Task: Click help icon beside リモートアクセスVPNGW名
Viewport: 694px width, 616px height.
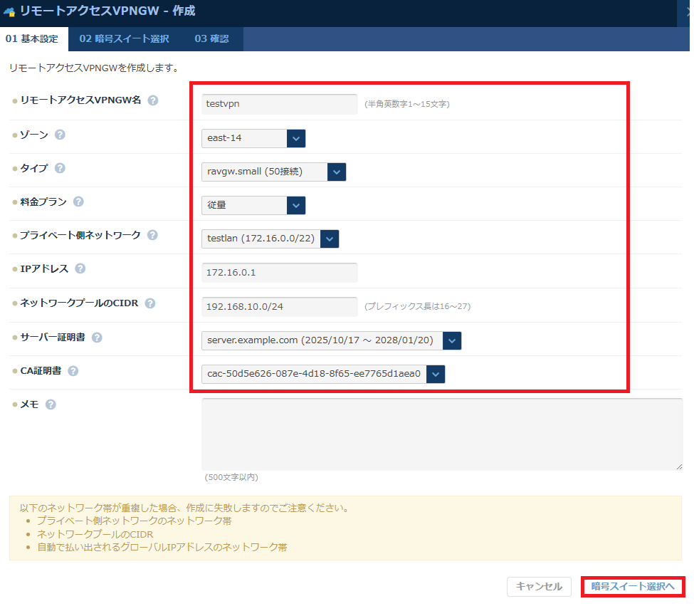Action: point(153,100)
